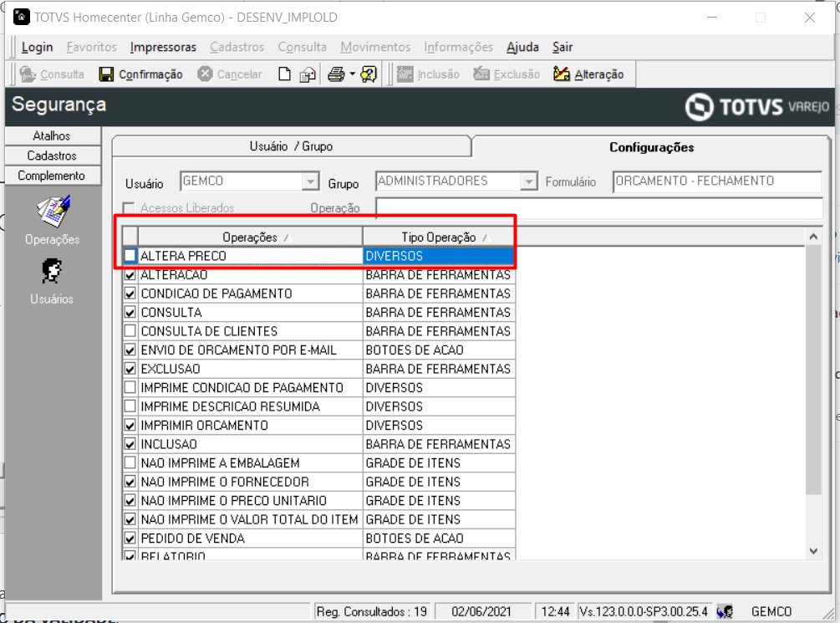Click the TOTVS Varejo logo
This screenshot has height=623, width=840.
757,107
